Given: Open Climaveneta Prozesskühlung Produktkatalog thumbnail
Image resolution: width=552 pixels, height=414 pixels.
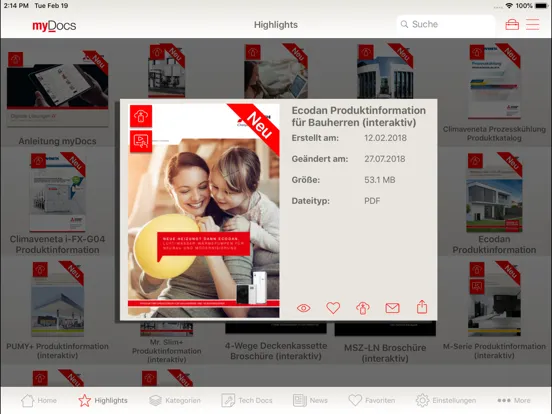Looking at the screenshot, I should pos(494,81).
